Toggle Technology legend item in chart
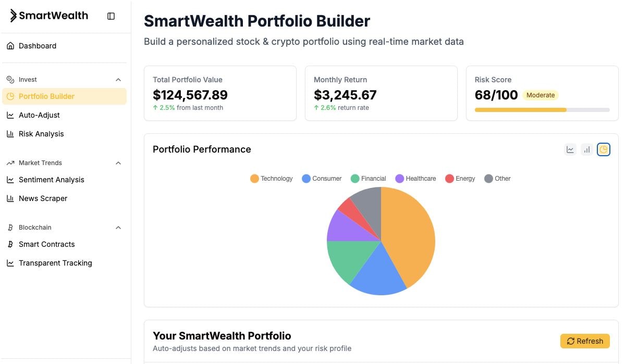 click(272, 179)
